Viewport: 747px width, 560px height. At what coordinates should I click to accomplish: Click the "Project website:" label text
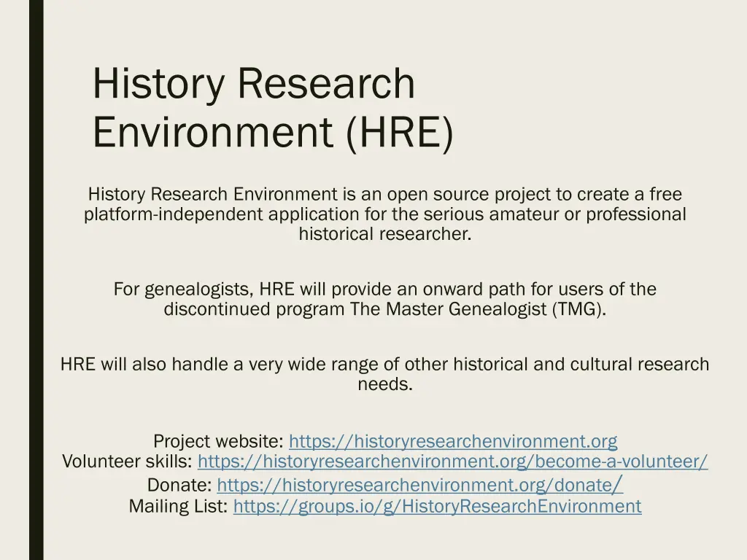click(218, 441)
